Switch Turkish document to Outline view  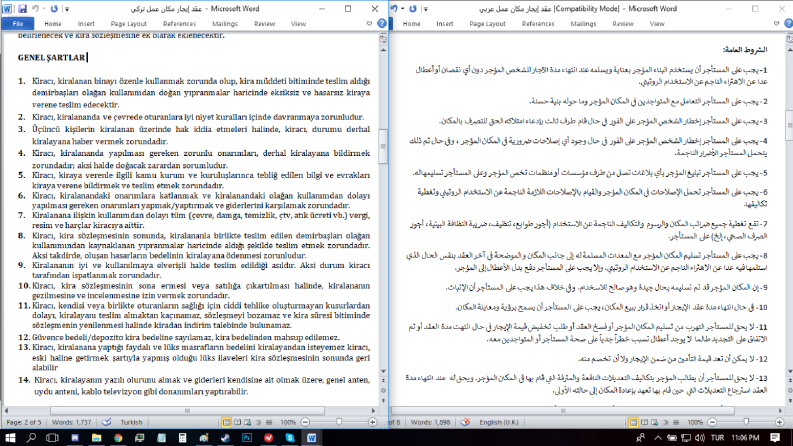[258, 422]
